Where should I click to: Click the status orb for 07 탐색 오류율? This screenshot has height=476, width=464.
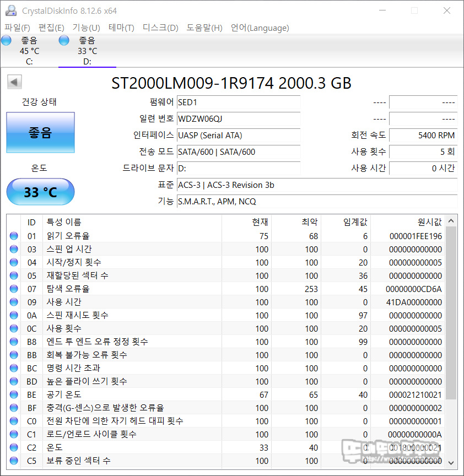[14, 289]
